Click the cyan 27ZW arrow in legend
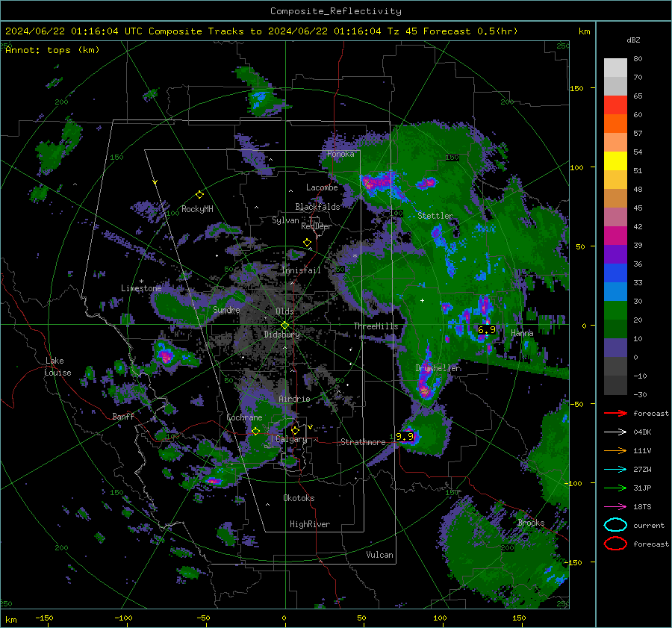This screenshot has width=672, height=628. (615, 470)
